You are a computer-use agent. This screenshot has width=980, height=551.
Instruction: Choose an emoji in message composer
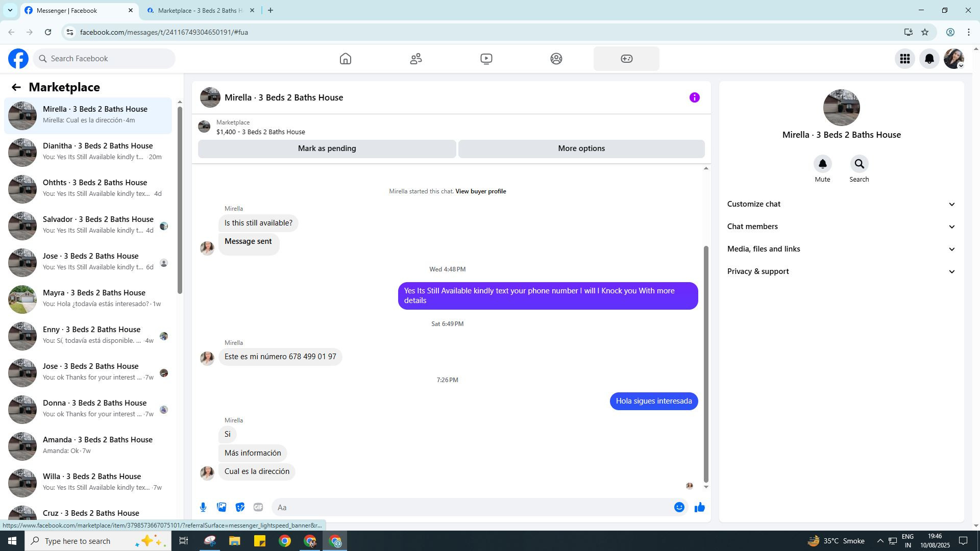click(x=679, y=507)
